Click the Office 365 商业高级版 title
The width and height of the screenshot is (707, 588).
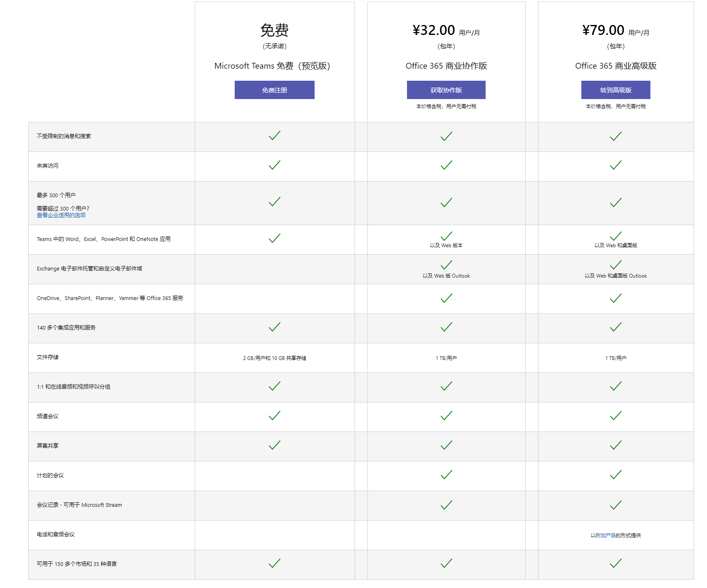coord(615,66)
